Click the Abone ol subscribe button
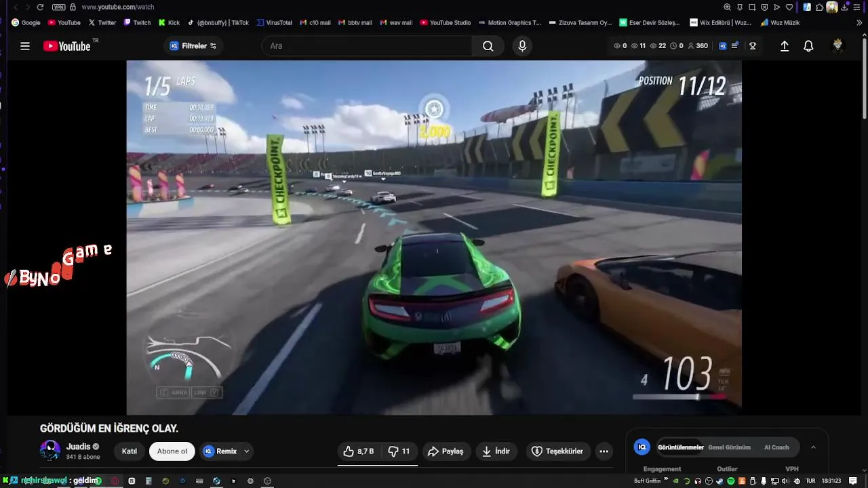 172,451
